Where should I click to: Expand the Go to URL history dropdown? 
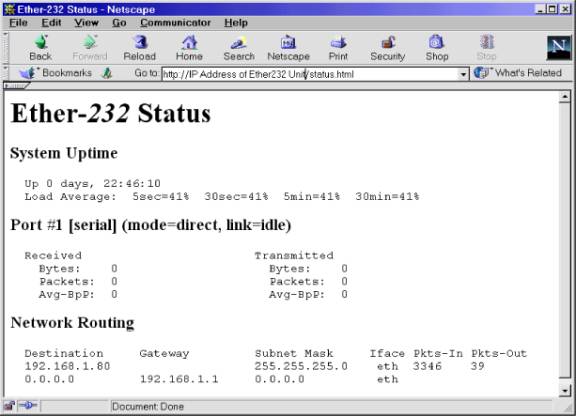coord(463,75)
